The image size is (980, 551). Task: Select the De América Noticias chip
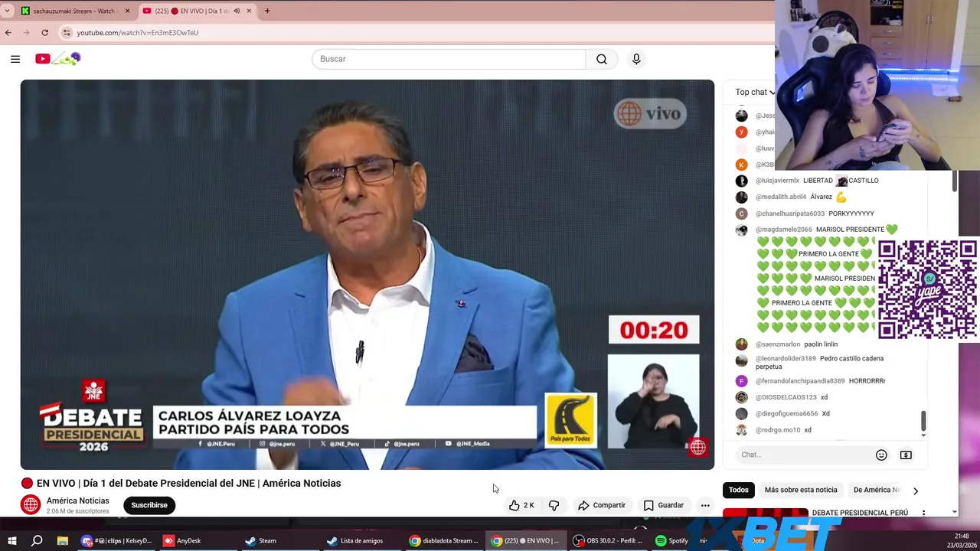[x=877, y=490]
